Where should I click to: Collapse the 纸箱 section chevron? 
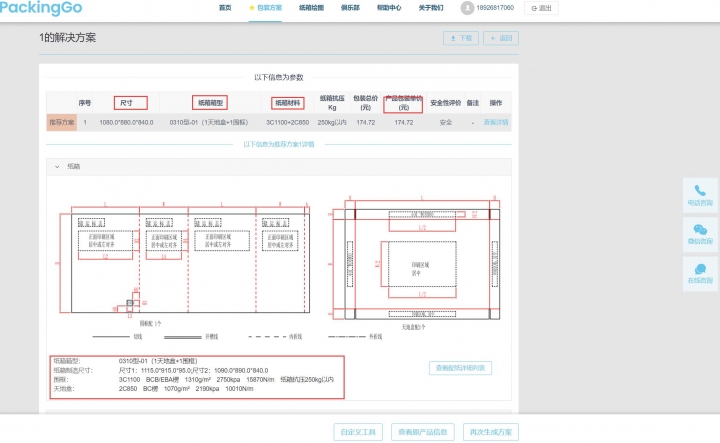(x=56, y=167)
